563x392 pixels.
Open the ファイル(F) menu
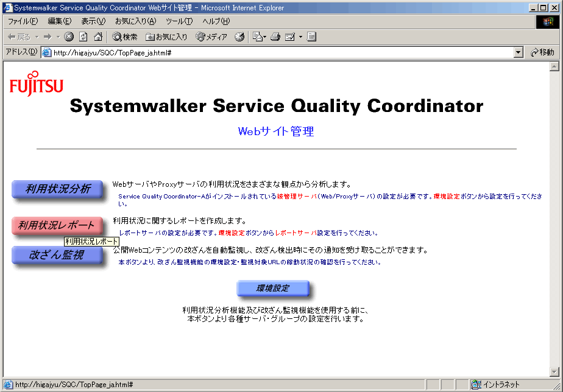tap(23, 21)
